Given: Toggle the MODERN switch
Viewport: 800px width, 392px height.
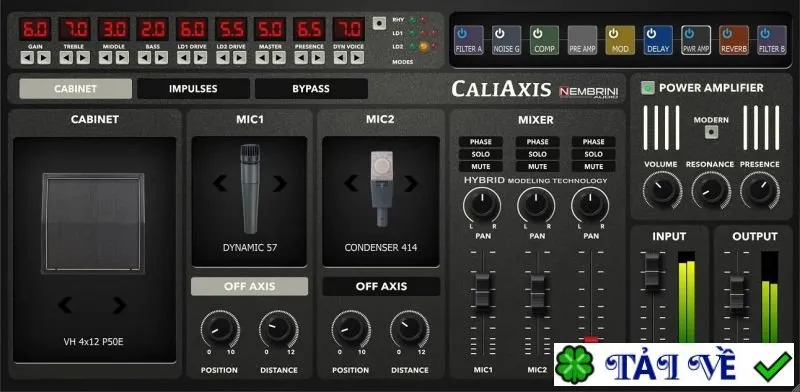Looking at the screenshot, I should (x=711, y=132).
